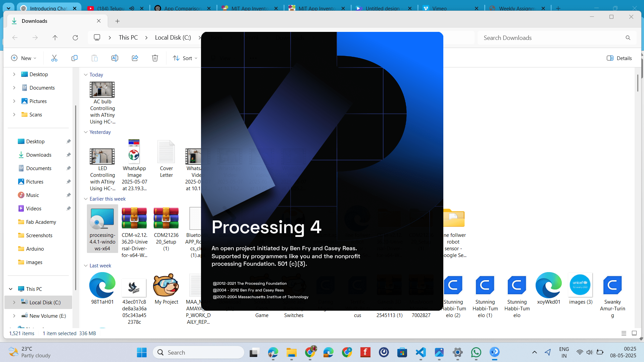Open File Explorer from the taskbar
The width and height of the screenshot is (644, 362).
tap(291, 352)
